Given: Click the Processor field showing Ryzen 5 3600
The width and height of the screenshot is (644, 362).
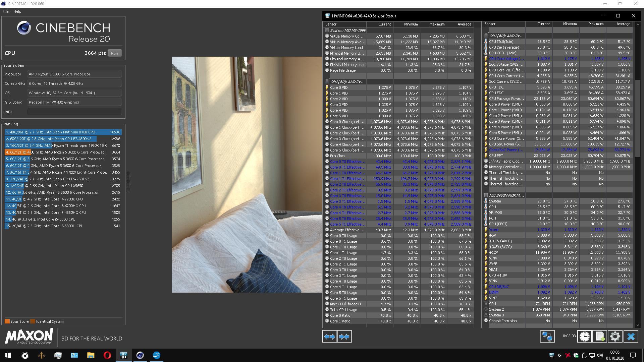Looking at the screenshot, I should coord(74,74).
